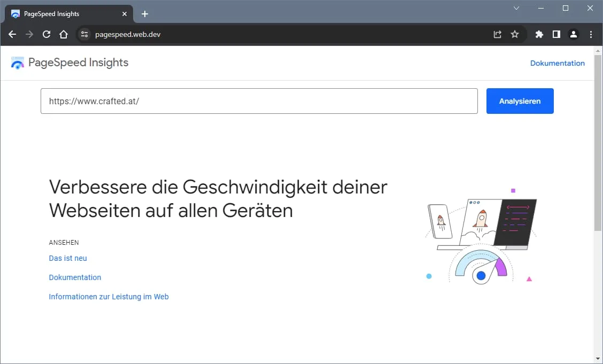Click the URL field containing https://www.crafted.at/
Viewport: 603px width, 364px height.
pos(259,101)
